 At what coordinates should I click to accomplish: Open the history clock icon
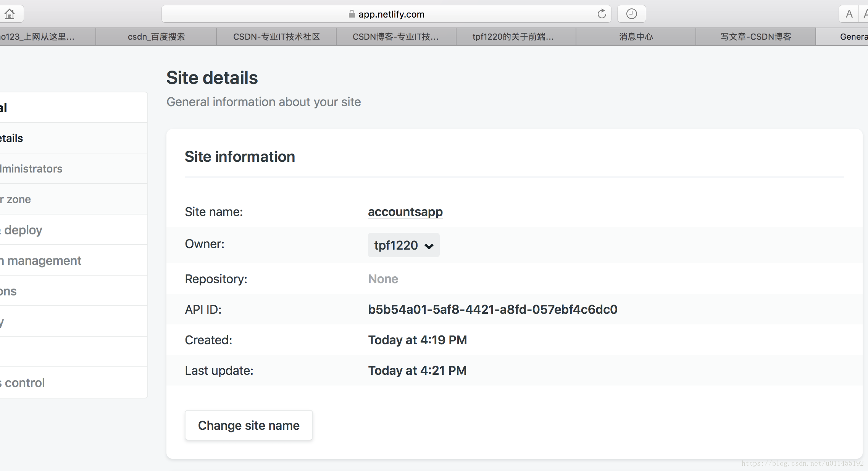click(631, 14)
